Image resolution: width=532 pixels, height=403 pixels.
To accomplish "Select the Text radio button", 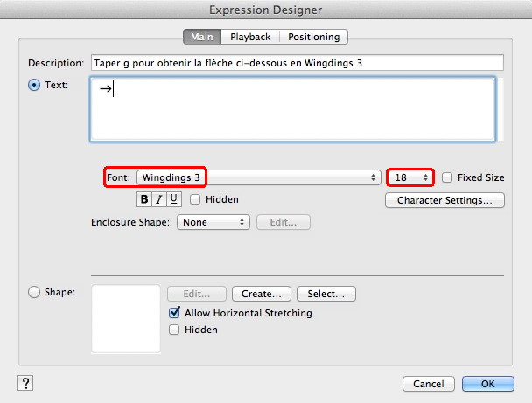I will coord(35,85).
